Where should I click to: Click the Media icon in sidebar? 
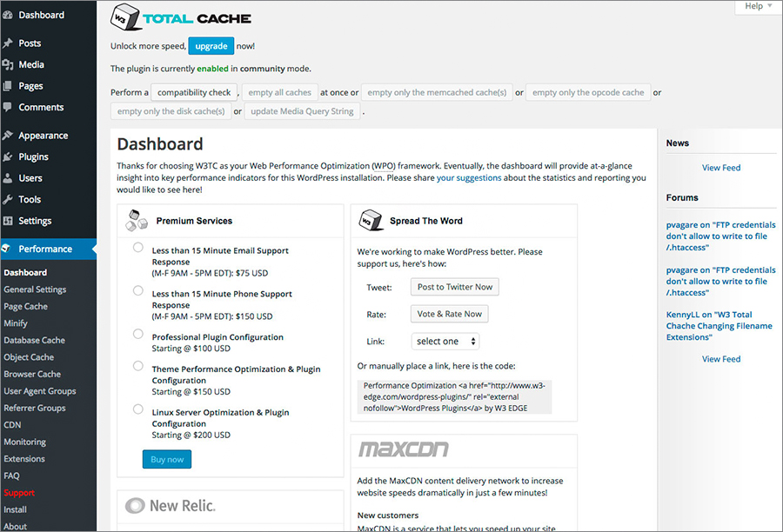[8, 64]
